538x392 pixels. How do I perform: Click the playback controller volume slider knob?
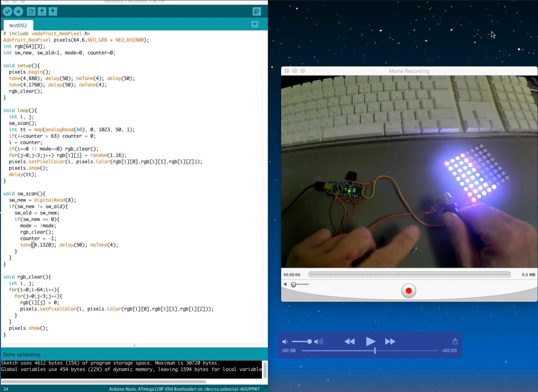click(309, 342)
